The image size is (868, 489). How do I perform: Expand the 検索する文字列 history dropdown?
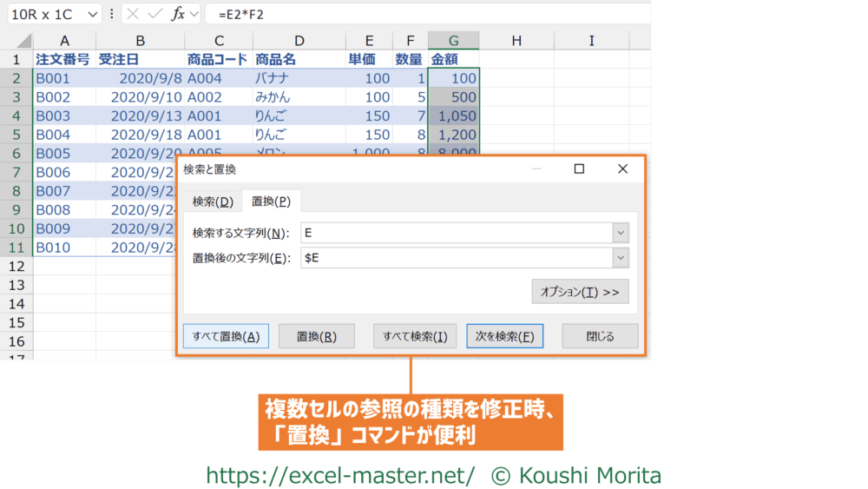tap(620, 233)
